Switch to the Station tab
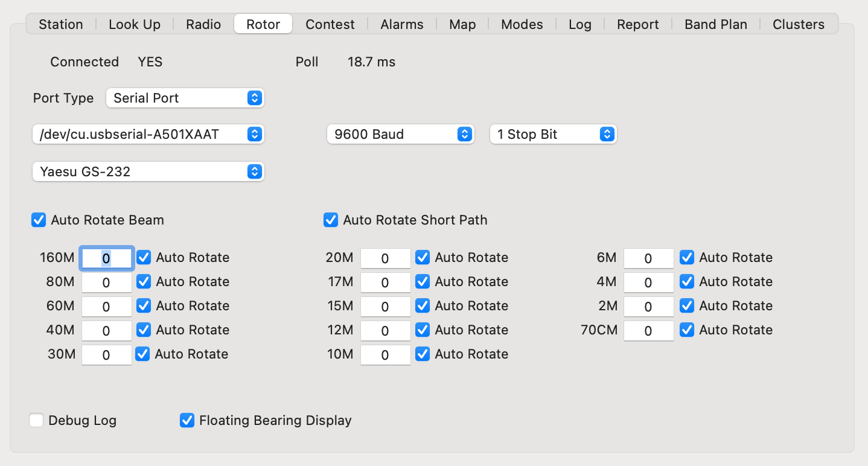This screenshot has width=868, height=466. (60, 24)
